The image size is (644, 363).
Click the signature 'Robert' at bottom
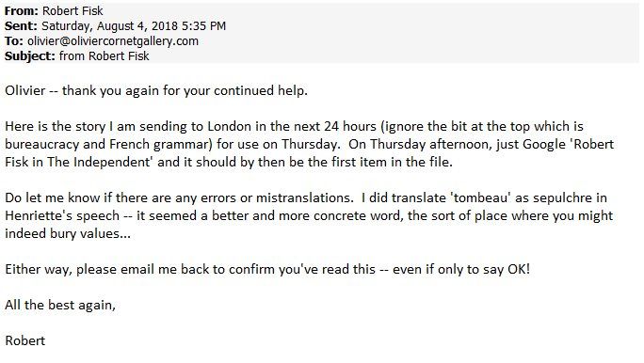25,340
